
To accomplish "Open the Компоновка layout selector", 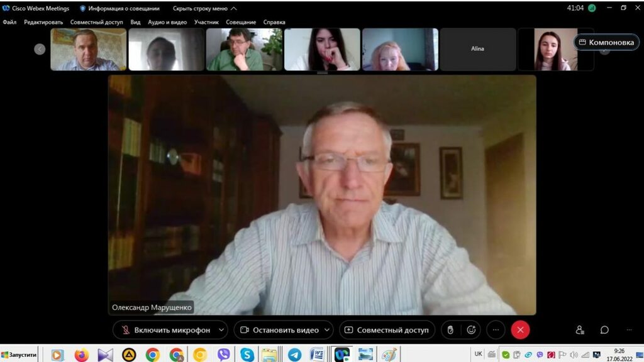I will coord(606,42).
